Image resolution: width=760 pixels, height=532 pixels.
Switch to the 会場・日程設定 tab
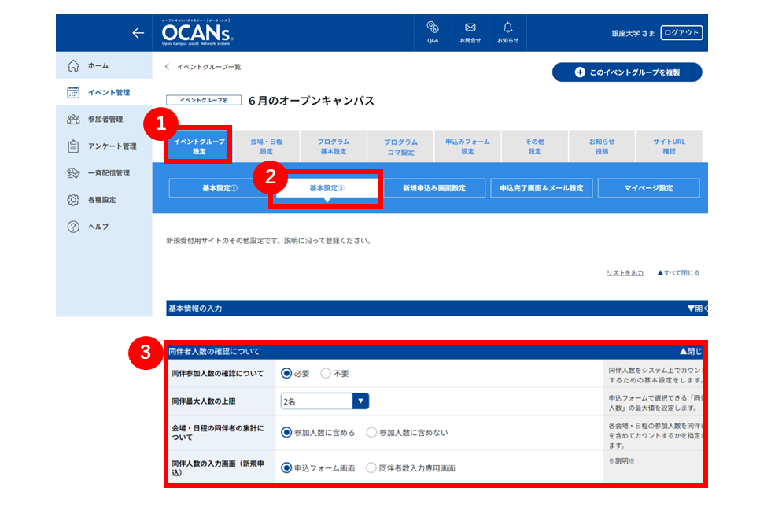(267, 146)
